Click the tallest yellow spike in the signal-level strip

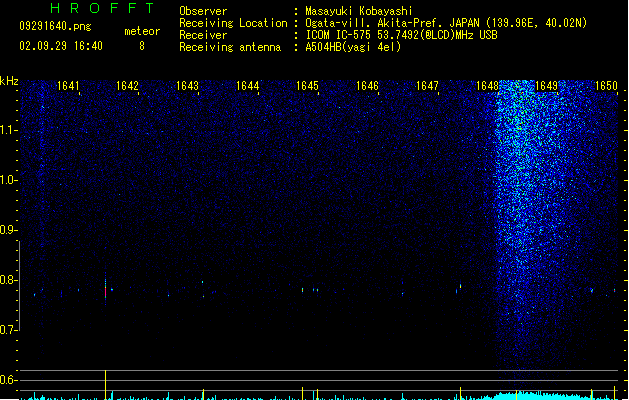pyautogui.click(x=106, y=385)
